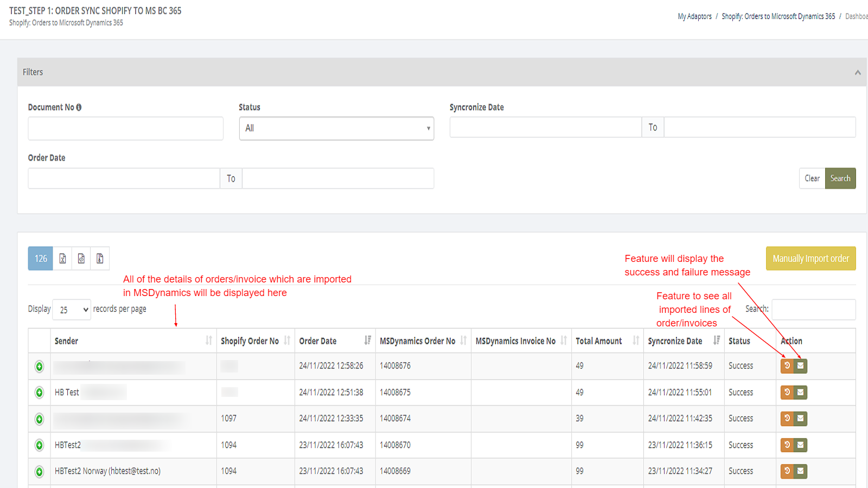Export the table as an XML code file
This screenshot has height=488, width=868.
(81, 259)
